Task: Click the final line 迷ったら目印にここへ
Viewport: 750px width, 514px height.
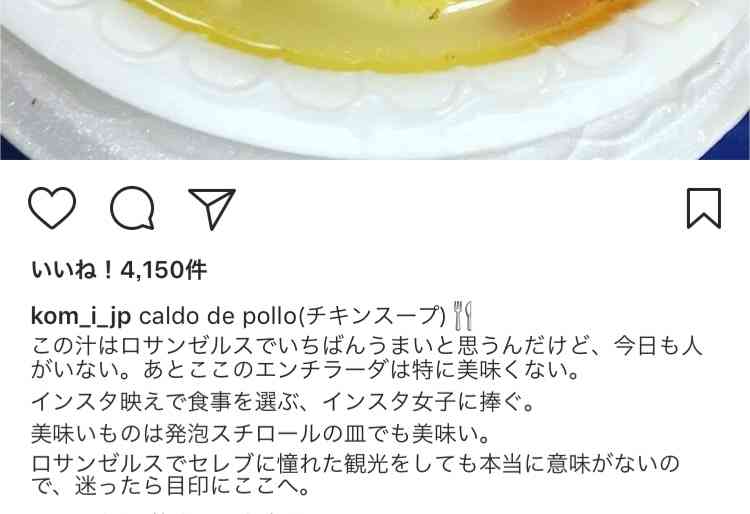Action: [x=170, y=487]
